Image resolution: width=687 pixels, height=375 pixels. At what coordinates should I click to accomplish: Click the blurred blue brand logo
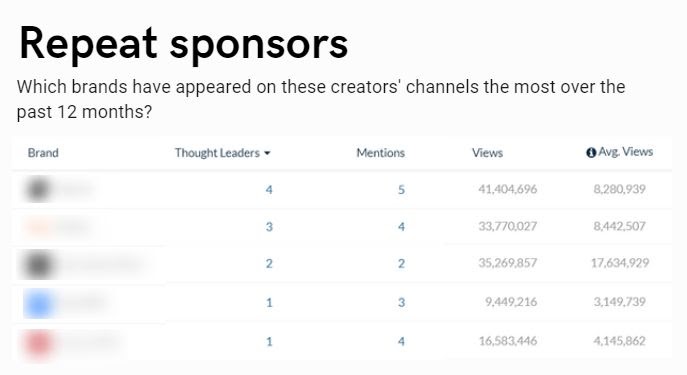(x=39, y=303)
